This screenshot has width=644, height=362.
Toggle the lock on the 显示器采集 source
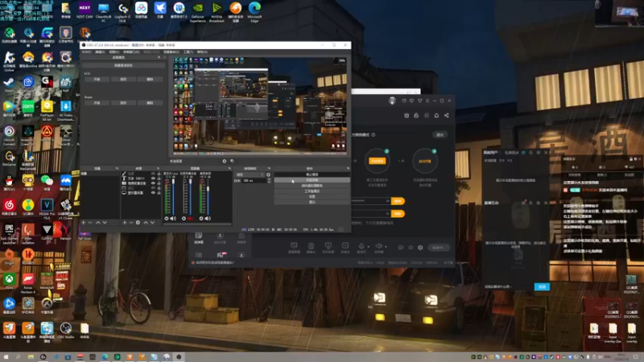pos(159,192)
